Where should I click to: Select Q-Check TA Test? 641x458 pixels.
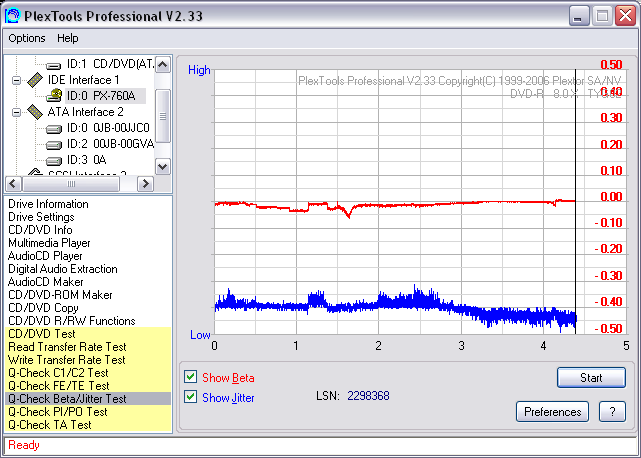[88, 425]
